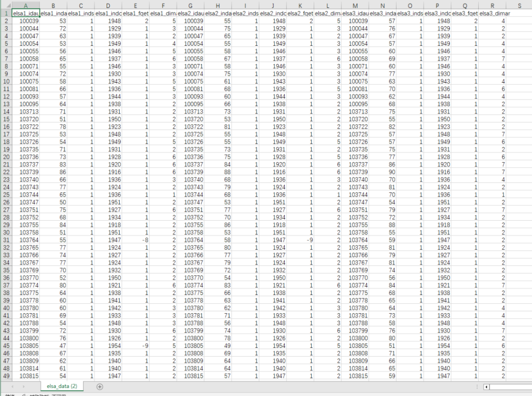The height and width of the screenshot is (396, 532).
Task: Click the next sheet navigation arrow
Action: tap(24, 387)
